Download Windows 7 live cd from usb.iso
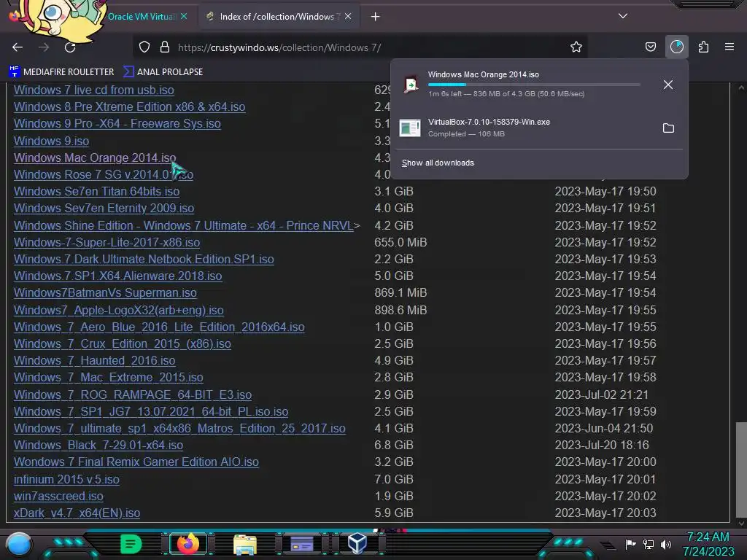The height and width of the screenshot is (560, 747). tap(94, 90)
